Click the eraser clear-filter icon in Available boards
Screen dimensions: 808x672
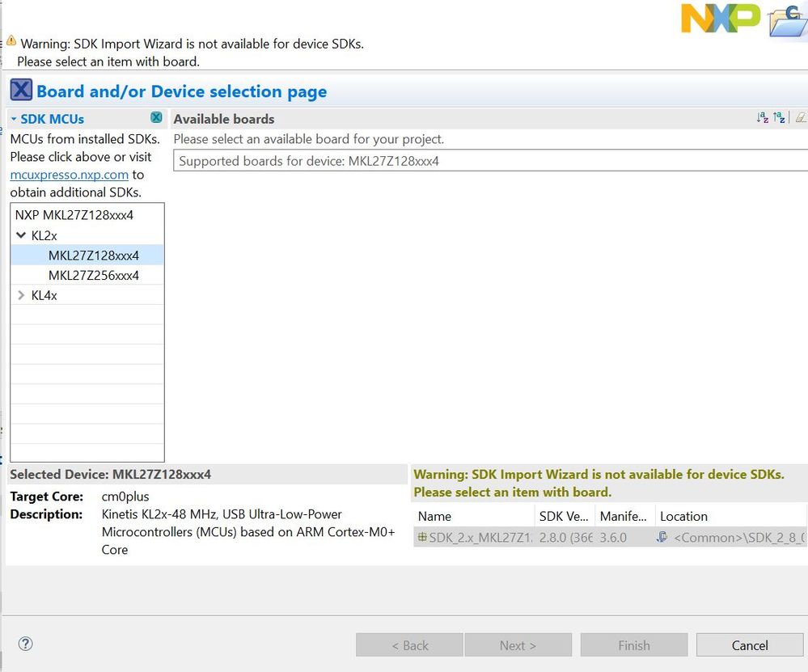(x=801, y=118)
